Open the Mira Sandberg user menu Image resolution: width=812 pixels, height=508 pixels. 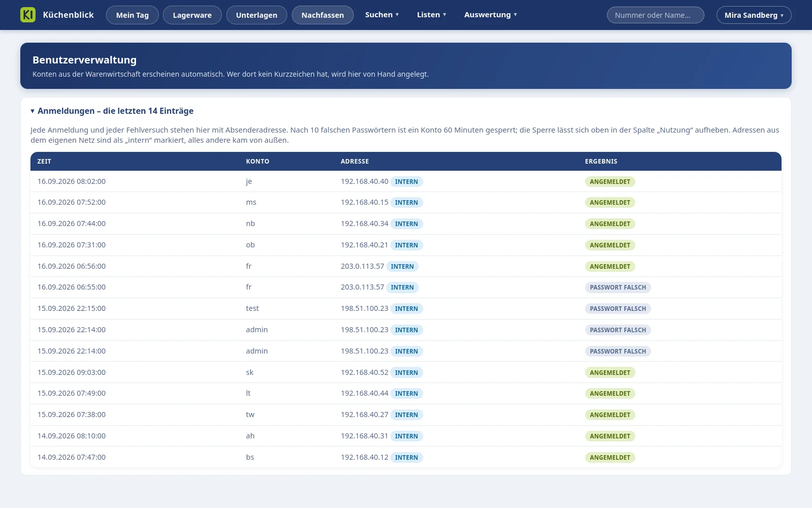point(754,15)
